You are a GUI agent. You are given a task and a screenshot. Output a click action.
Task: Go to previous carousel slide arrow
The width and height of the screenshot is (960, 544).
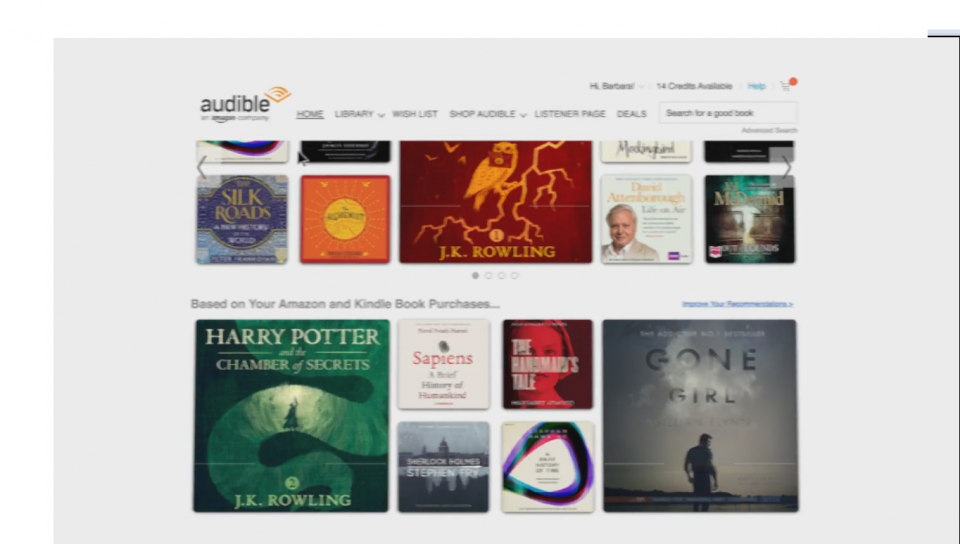point(201,166)
